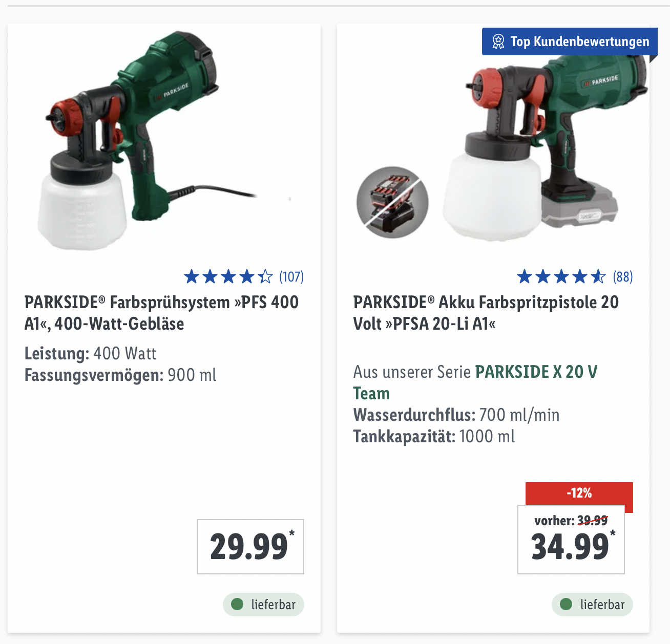Screen dimensions: 670x644
Task: Click the 29.99 price box
Action: coord(250,547)
